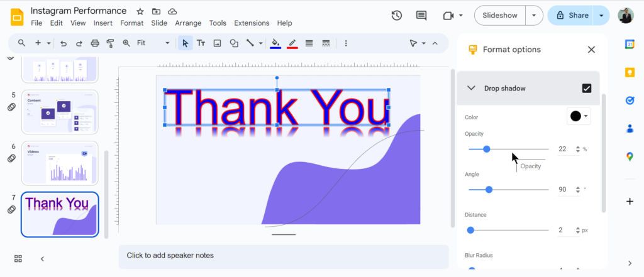Image resolution: width=644 pixels, height=277 pixels.
Task: Open the comments icon
Action: click(421, 16)
